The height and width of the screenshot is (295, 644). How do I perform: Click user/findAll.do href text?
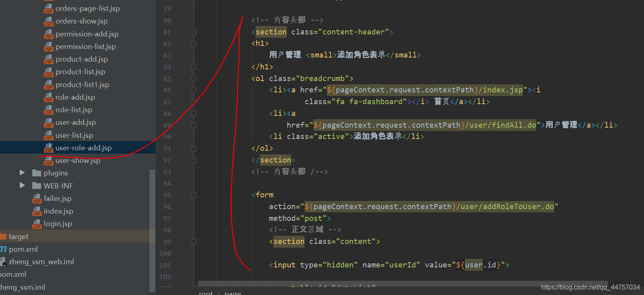[x=501, y=125]
